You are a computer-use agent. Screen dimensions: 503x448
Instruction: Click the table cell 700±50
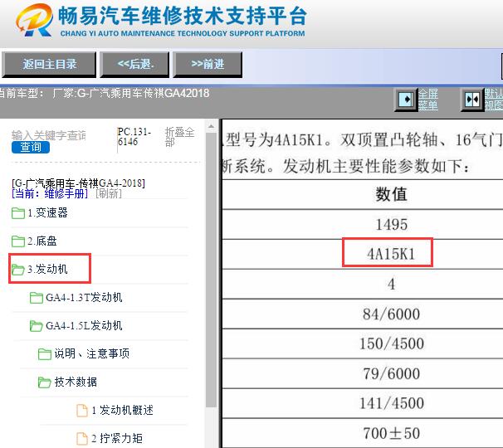coord(392,433)
